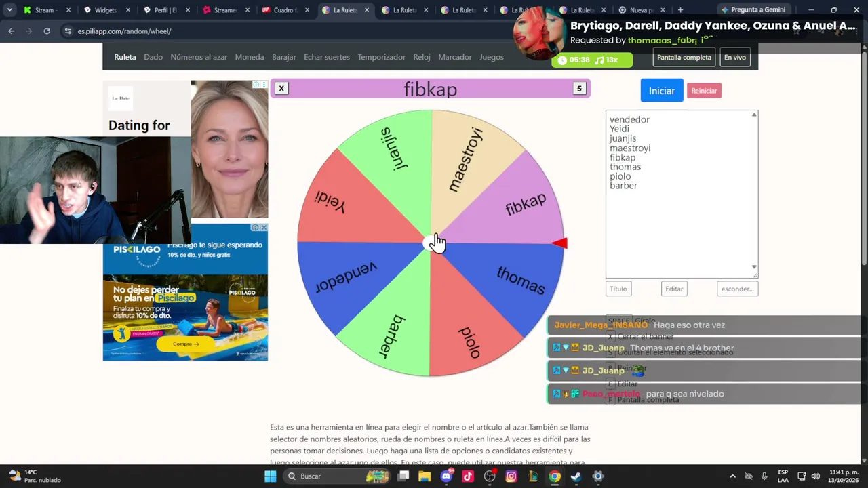Screen dimensions: 868x488
Task: Switch to the Nueva pestaña tab
Action: click(x=642, y=10)
